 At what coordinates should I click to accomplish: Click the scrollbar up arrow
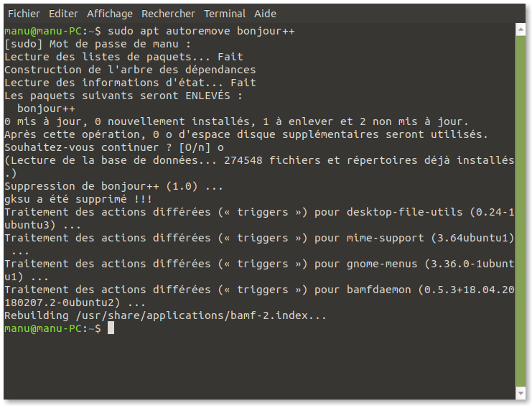click(521, 29)
